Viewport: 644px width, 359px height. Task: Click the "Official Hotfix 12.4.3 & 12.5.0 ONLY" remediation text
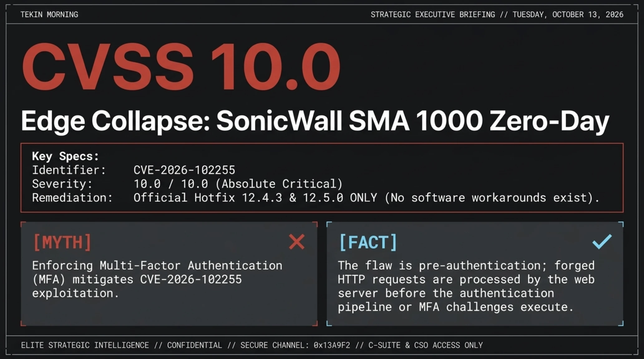point(255,198)
